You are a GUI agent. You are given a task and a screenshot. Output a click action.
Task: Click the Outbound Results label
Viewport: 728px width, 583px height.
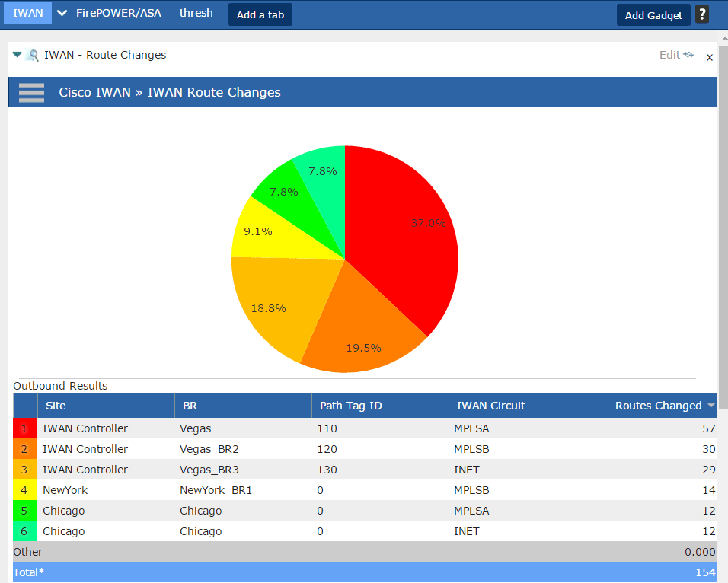(x=60, y=386)
